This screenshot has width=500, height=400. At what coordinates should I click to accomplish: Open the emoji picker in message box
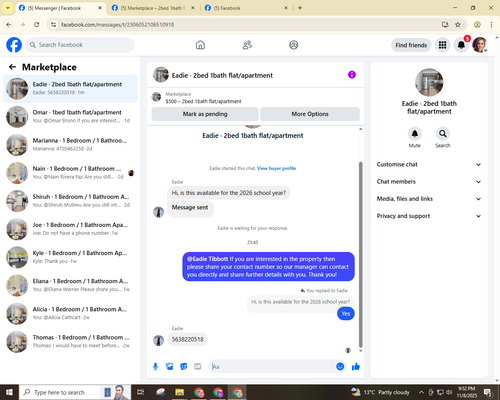(x=340, y=367)
